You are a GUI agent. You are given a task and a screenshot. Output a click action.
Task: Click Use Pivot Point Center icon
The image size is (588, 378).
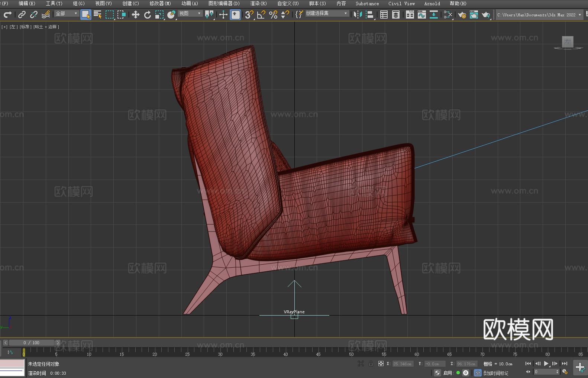tap(209, 14)
